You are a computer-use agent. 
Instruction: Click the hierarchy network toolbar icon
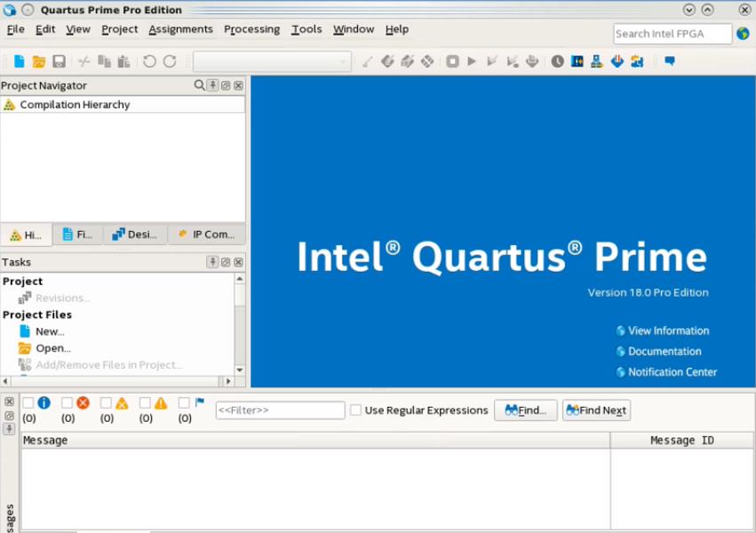597,61
